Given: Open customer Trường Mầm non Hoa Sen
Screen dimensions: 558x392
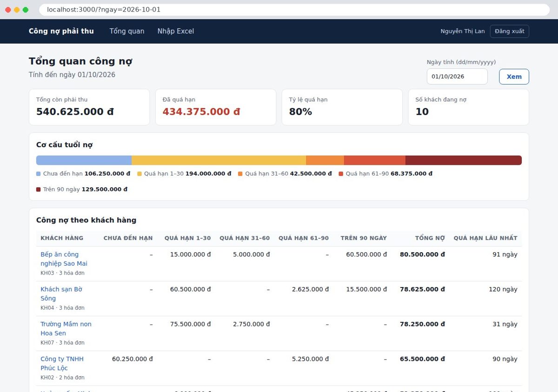Looking at the screenshot, I should pyautogui.click(x=66, y=328).
